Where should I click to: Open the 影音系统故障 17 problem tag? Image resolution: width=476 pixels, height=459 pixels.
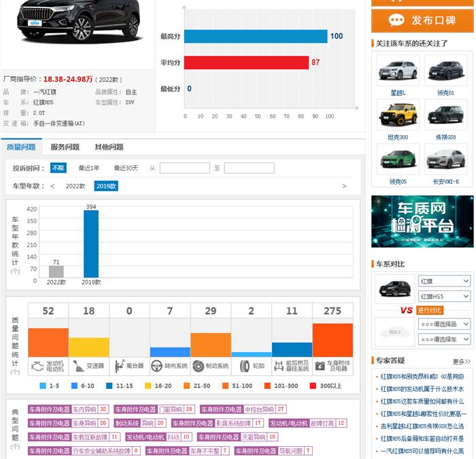pos(218,423)
